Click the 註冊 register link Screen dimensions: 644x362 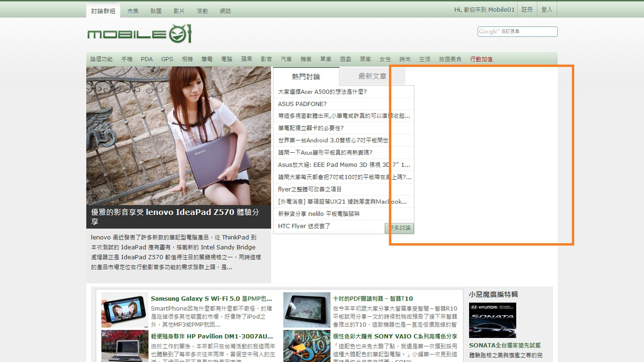(527, 9)
